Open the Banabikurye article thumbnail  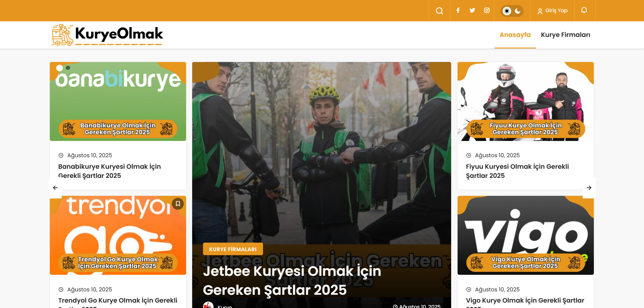118,101
